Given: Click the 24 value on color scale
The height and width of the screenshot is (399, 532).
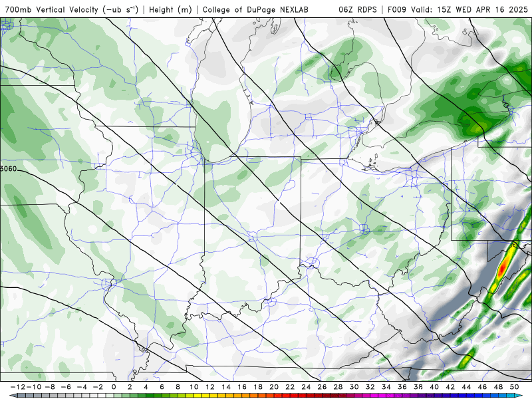Looking at the screenshot, I should tap(306, 387).
